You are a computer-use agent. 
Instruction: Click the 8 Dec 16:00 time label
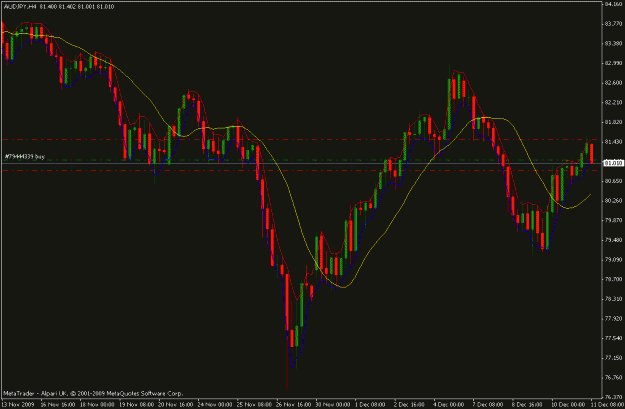point(528,404)
